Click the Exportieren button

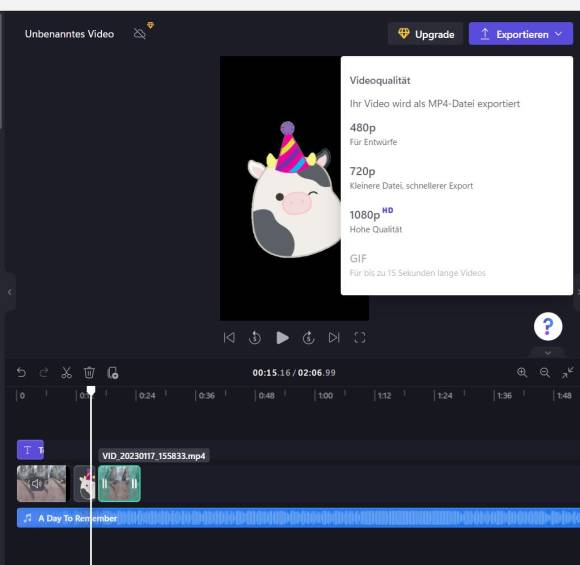point(520,34)
